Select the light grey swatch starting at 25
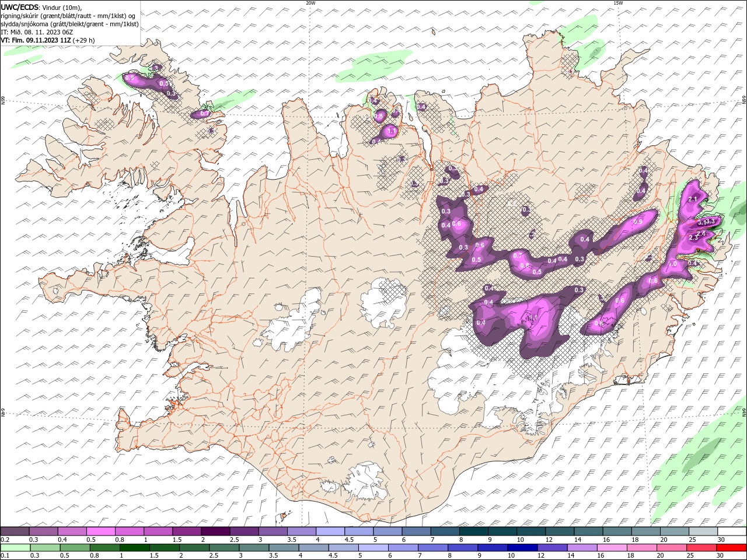The width and height of the screenshot is (747, 560). tap(703, 531)
